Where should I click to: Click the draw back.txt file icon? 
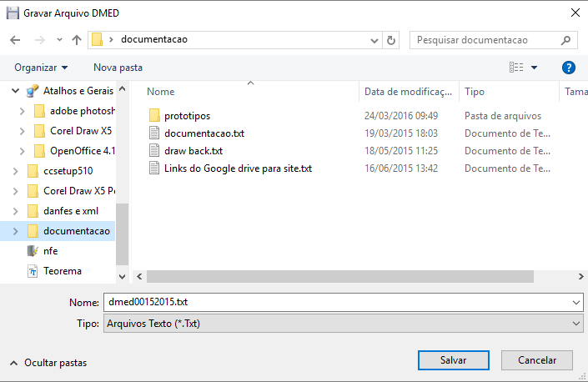click(154, 151)
